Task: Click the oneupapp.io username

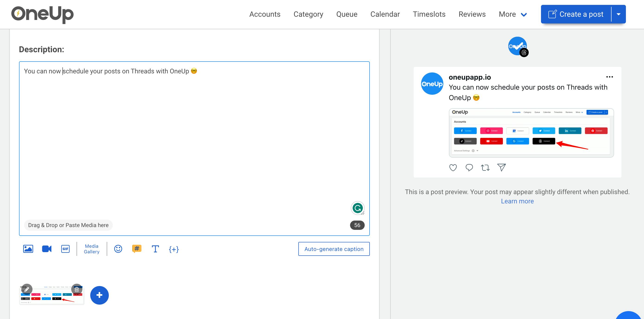Action: pos(470,77)
